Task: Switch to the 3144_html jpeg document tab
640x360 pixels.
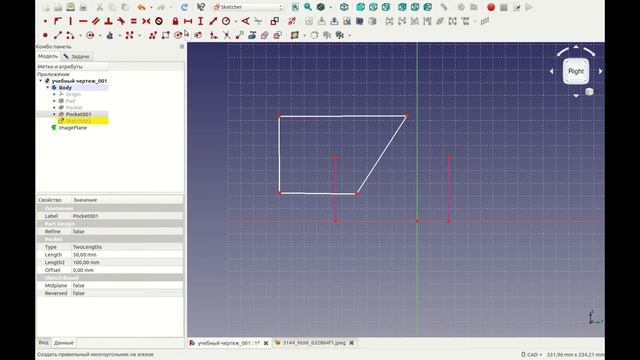Action: pyautogui.click(x=314, y=343)
